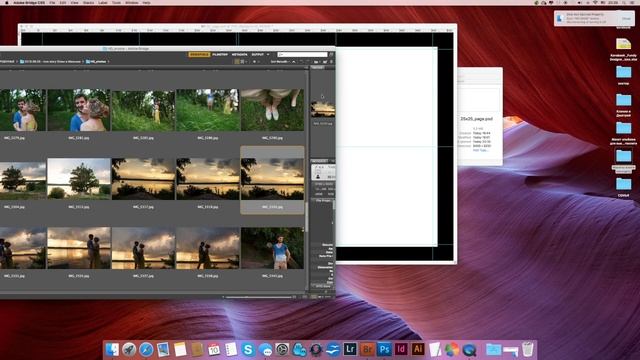Open the Sort Manually dropdown
640x360 pixels.
(279, 62)
